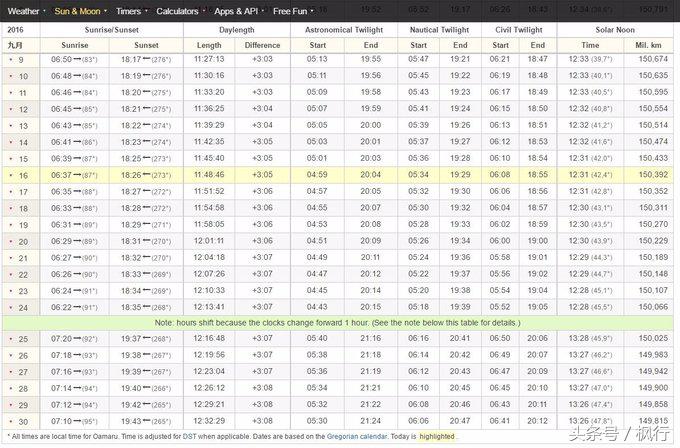The width and height of the screenshot is (680, 448).
Task: Select sunset time 18:35 on day 24
Action: point(131,307)
